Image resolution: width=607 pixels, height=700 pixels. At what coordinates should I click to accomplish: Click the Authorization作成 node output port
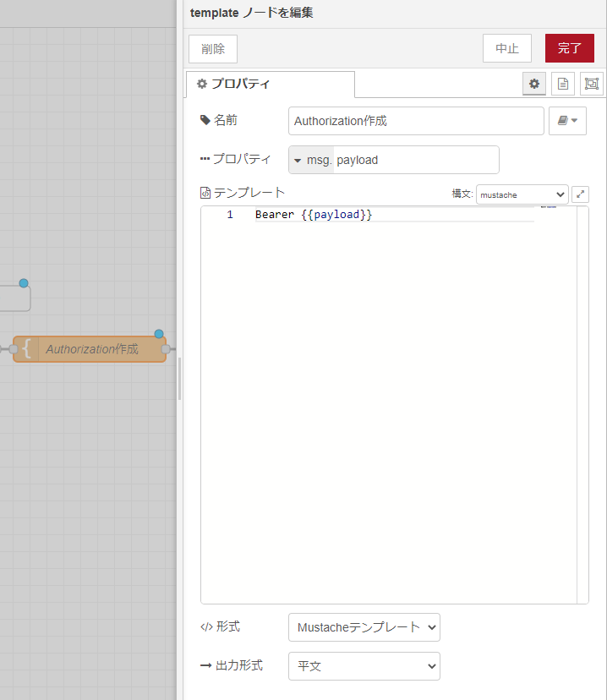coord(166,349)
